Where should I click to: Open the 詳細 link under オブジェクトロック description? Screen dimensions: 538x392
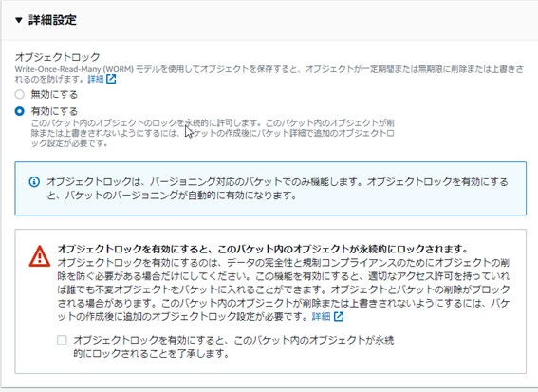pos(96,79)
